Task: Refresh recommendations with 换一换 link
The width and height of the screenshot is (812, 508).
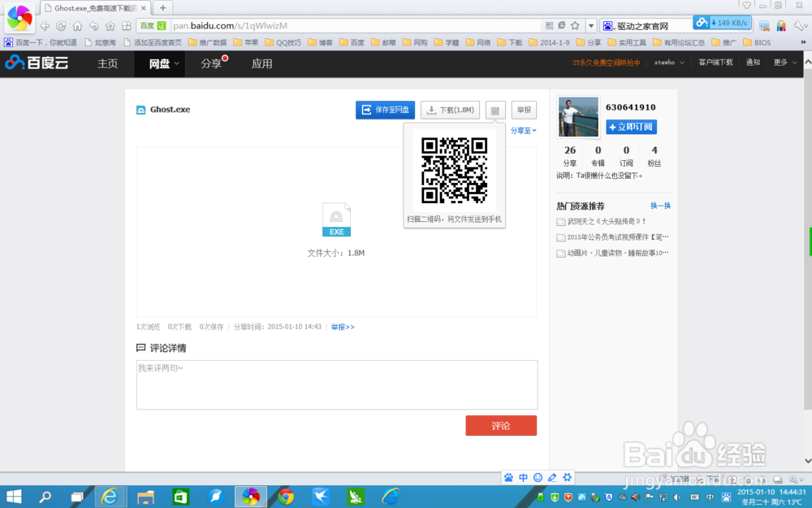Action: pyautogui.click(x=660, y=206)
